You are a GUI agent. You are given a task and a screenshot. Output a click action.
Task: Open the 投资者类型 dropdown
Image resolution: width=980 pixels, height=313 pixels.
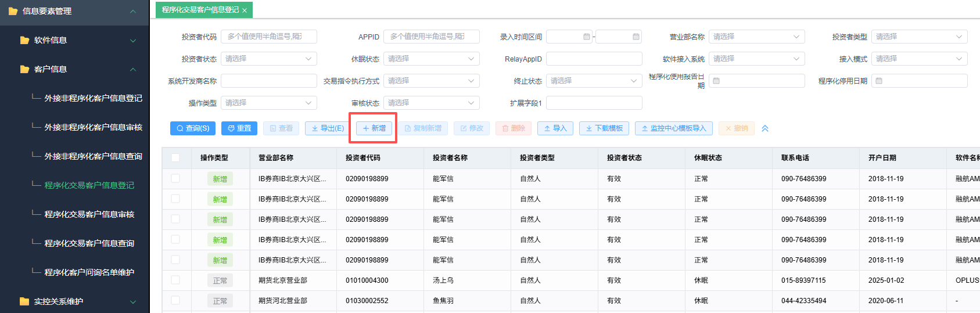(919, 37)
